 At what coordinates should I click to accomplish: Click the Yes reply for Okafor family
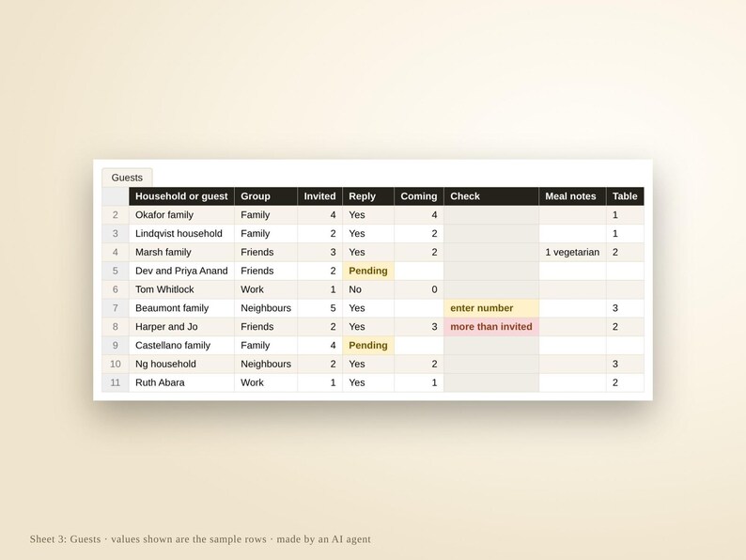368,215
